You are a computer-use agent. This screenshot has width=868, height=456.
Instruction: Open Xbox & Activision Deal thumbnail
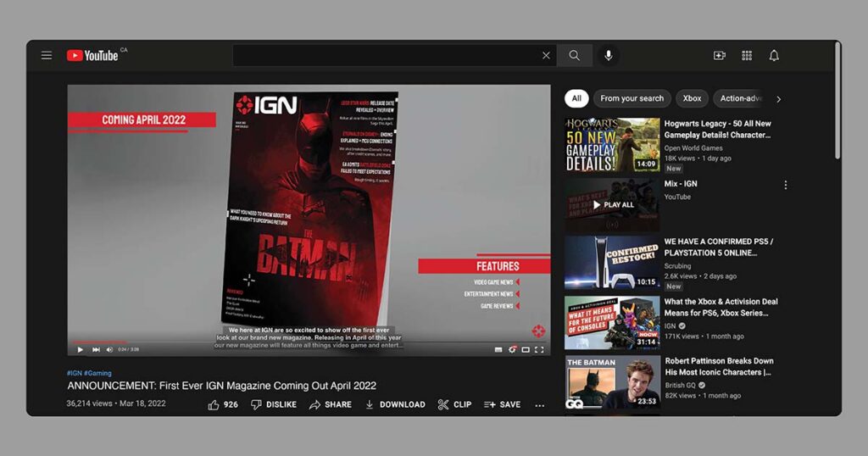(x=612, y=323)
